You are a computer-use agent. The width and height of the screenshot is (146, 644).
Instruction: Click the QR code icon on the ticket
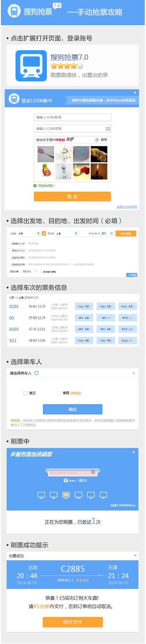(x=93, y=472)
